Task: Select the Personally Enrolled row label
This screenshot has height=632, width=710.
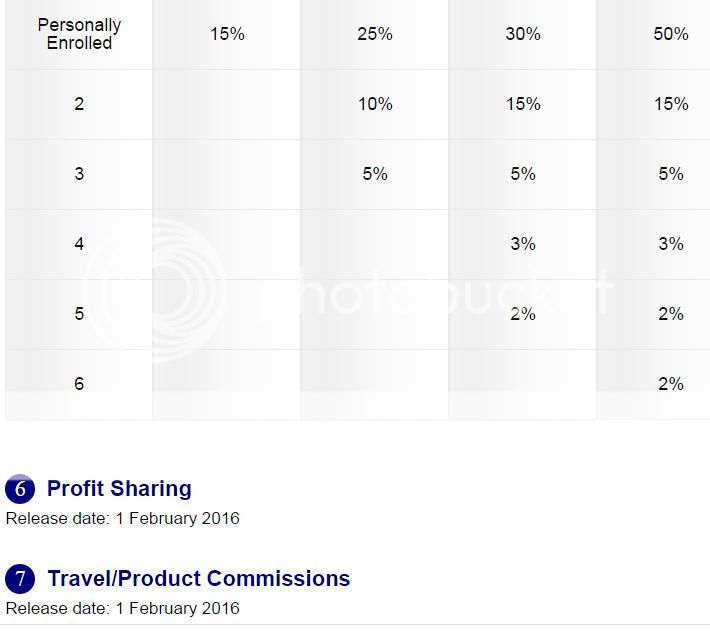Action: 79,34
